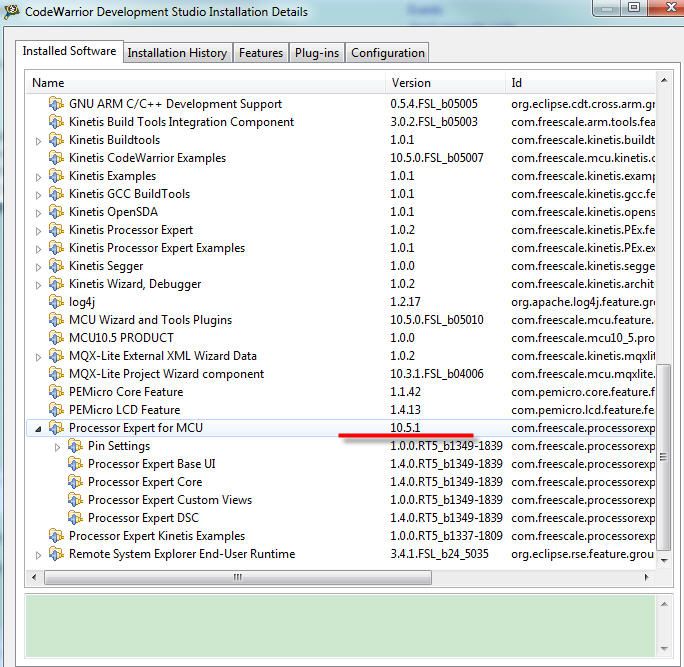This screenshot has width=684, height=667.
Task: Click the Kinetis Segger feature icon
Action: (x=56, y=266)
